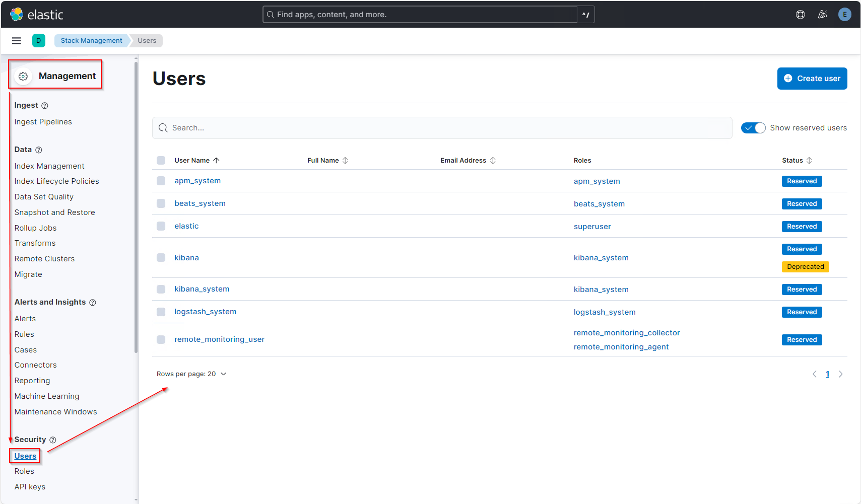Open Transforms in sidebar
Image resolution: width=861 pixels, height=504 pixels.
(35, 243)
